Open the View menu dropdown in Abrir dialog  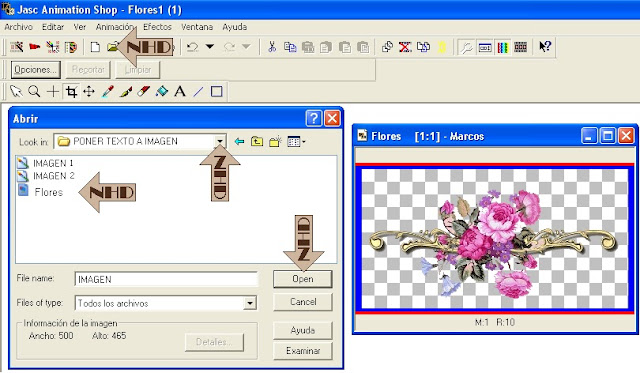point(296,142)
